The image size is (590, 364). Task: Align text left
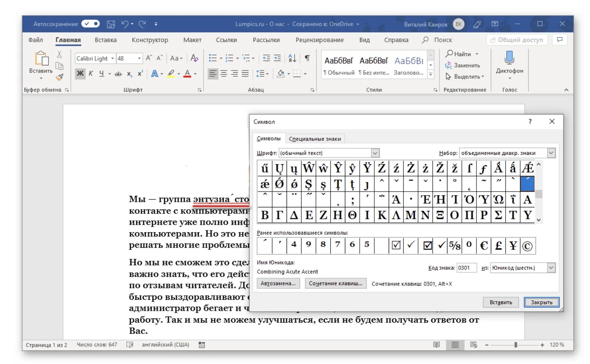[213, 74]
